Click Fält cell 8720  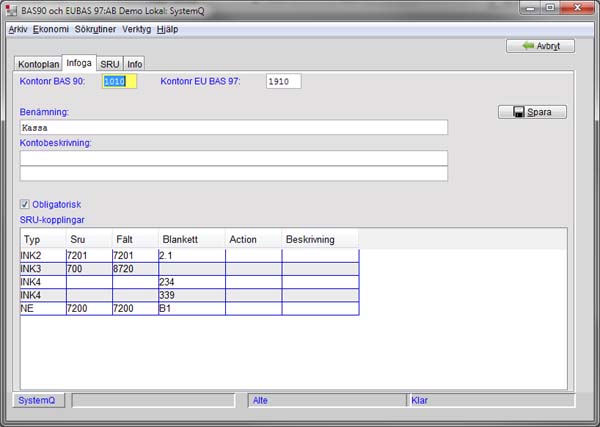pyautogui.click(x=135, y=269)
